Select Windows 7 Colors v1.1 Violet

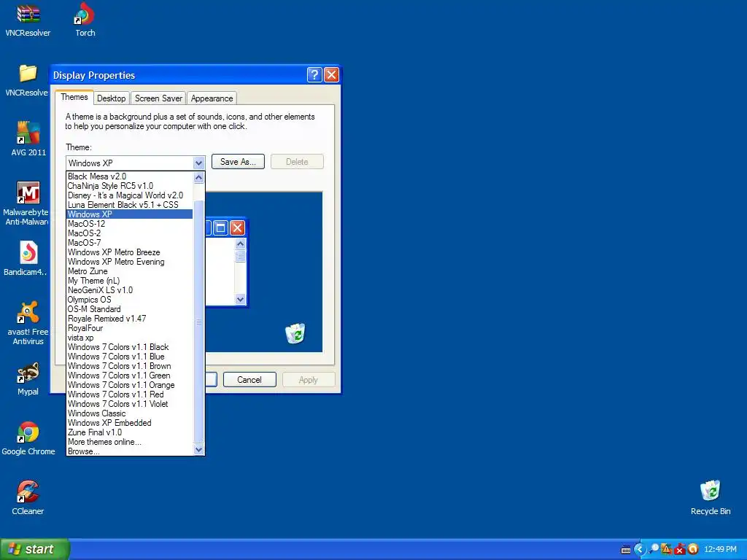pyautogui.click(x=130, y=404)
